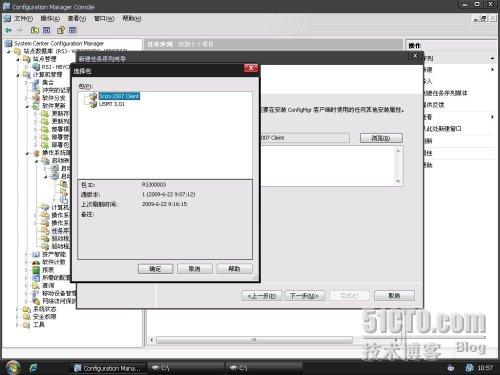
Task: Click the package name field ending 007 Client
Action: tap(305, 138)
